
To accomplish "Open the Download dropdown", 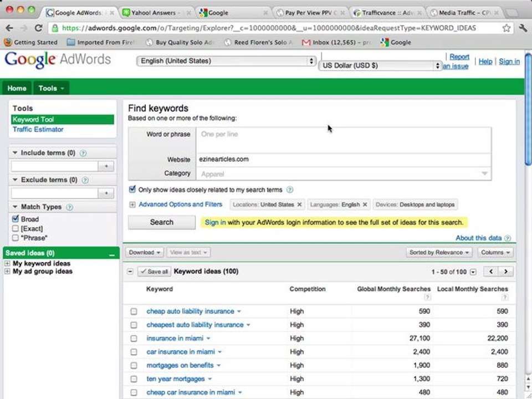I will click(145, 253).
